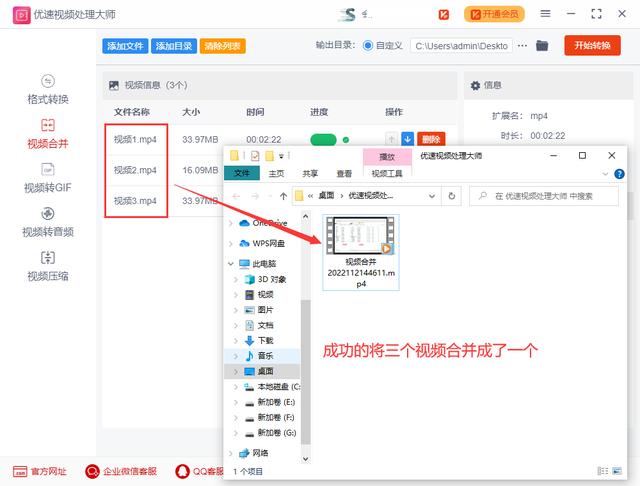The height and width of the screenshot is (486, 640).
Task: Click the properties quick access icon
Action: 255,156
